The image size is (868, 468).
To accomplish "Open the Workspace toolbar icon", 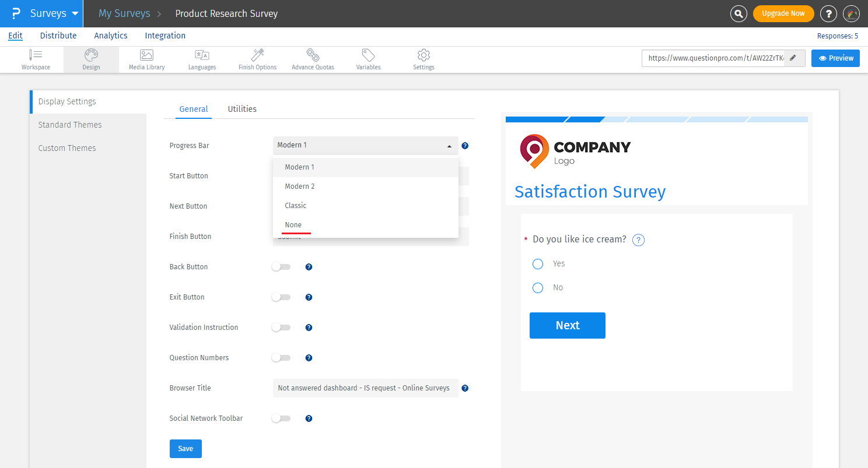I will coord(36,56).
